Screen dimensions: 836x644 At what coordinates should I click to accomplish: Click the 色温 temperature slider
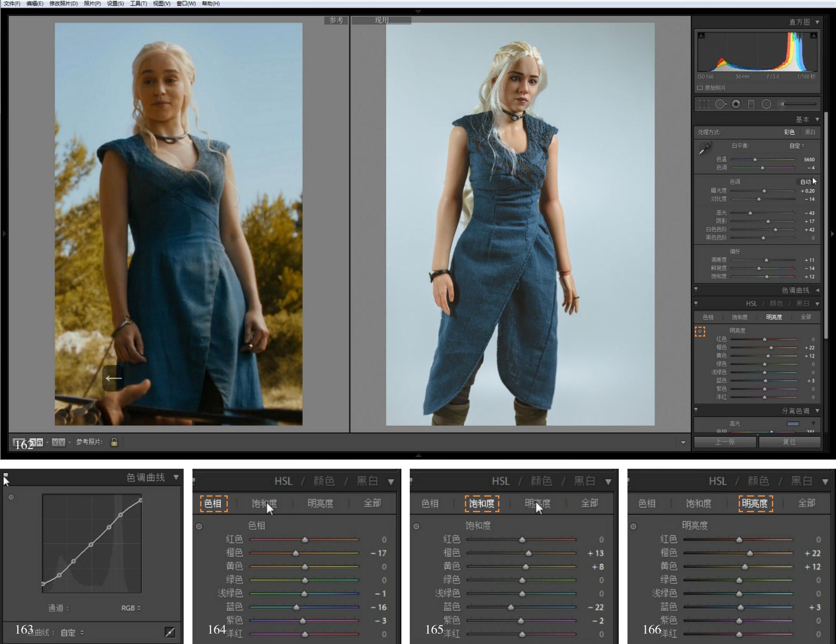(763, 159)
